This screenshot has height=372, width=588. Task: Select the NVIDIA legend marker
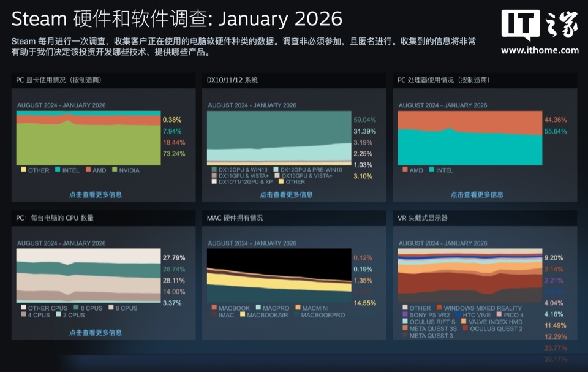click(x=115, y=169)
